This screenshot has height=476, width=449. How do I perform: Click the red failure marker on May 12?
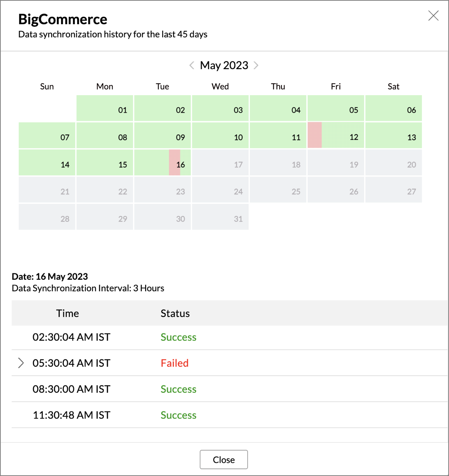314,135
